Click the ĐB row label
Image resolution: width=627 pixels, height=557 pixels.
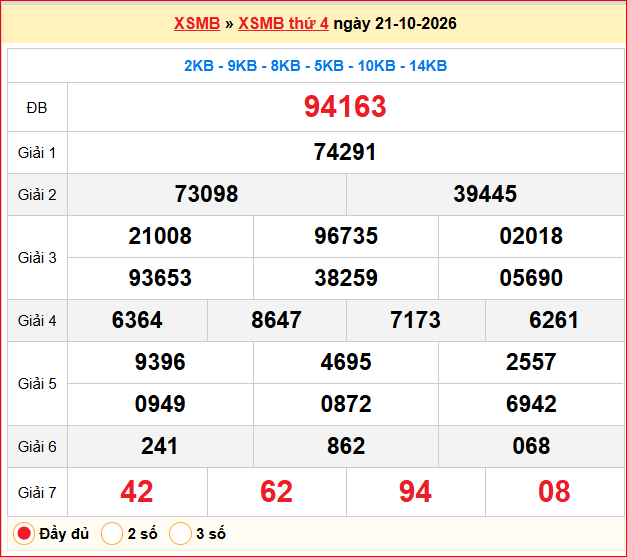(x=37, y=108)
